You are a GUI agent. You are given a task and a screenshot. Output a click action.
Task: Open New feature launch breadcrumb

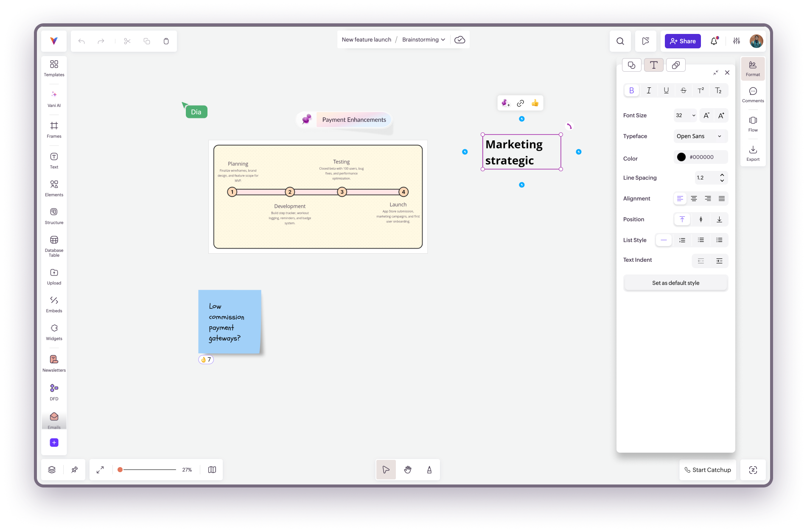pos(367,39)
